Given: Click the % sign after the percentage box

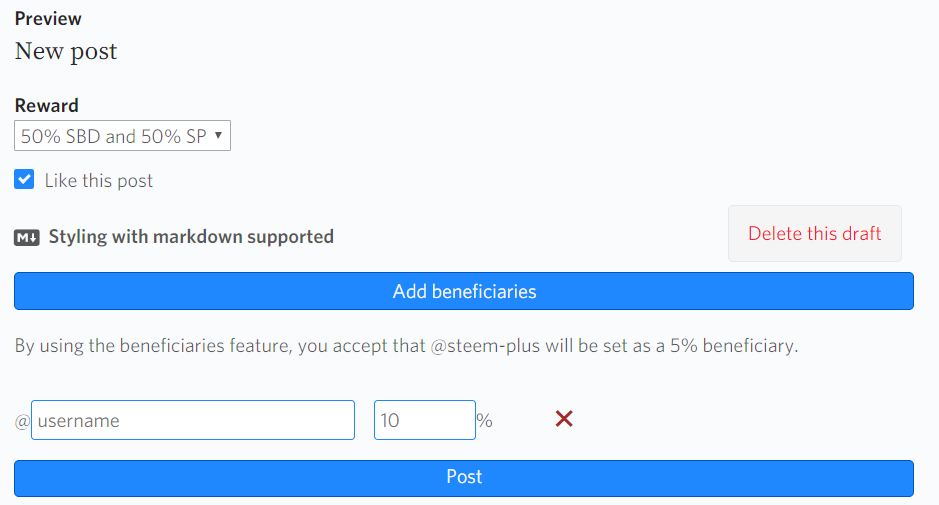Looking at the screenshot, I should click(485, 421).
